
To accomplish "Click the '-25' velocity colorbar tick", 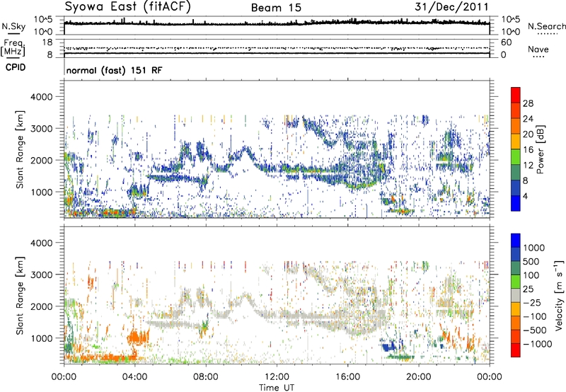I will (532, 302).
